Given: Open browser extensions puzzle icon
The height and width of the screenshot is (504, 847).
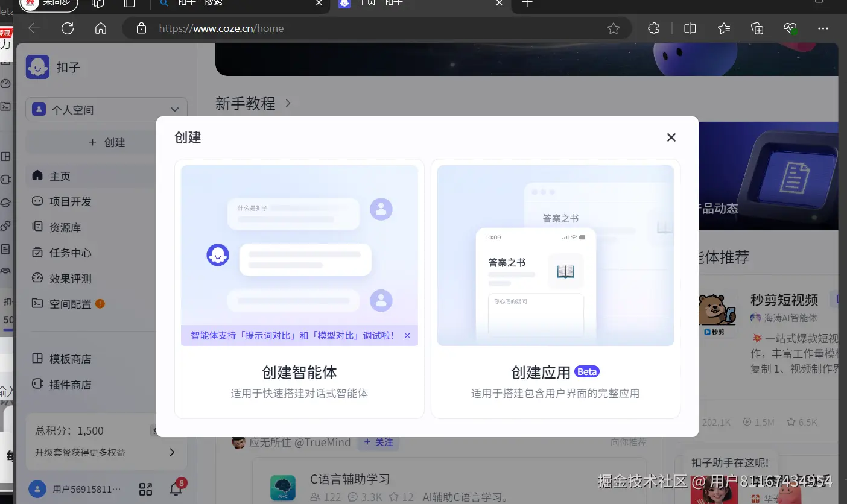Looking at the screenshot, I should [x=653, y=28].
